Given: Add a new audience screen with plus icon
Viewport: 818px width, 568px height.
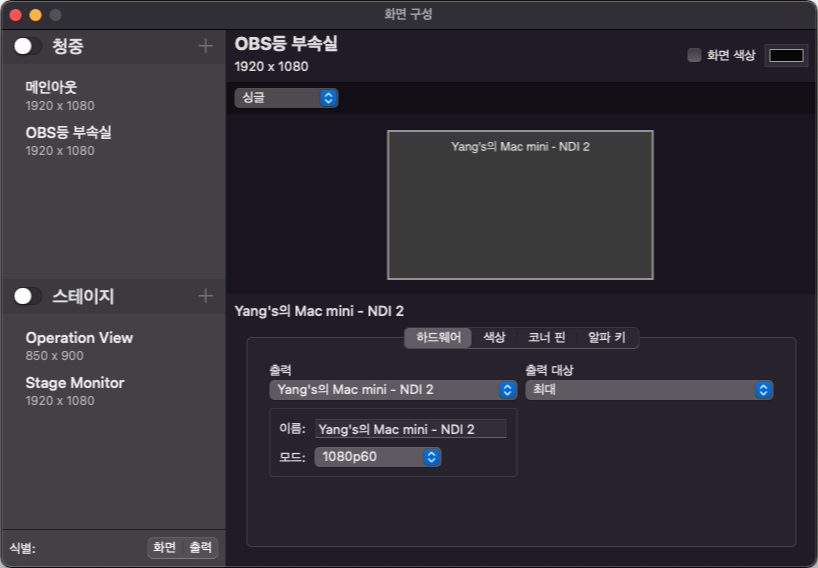Looking at the screenshot, I should pos(206,46).
